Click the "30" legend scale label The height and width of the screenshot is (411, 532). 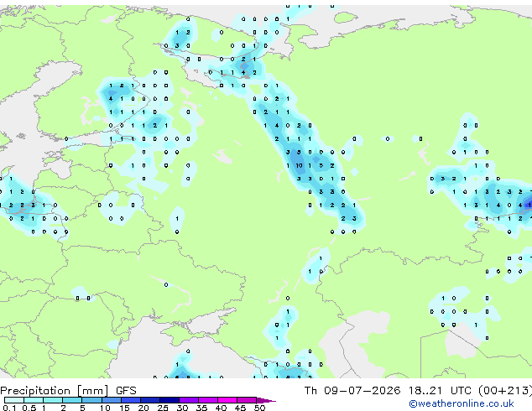coord(182,408)
